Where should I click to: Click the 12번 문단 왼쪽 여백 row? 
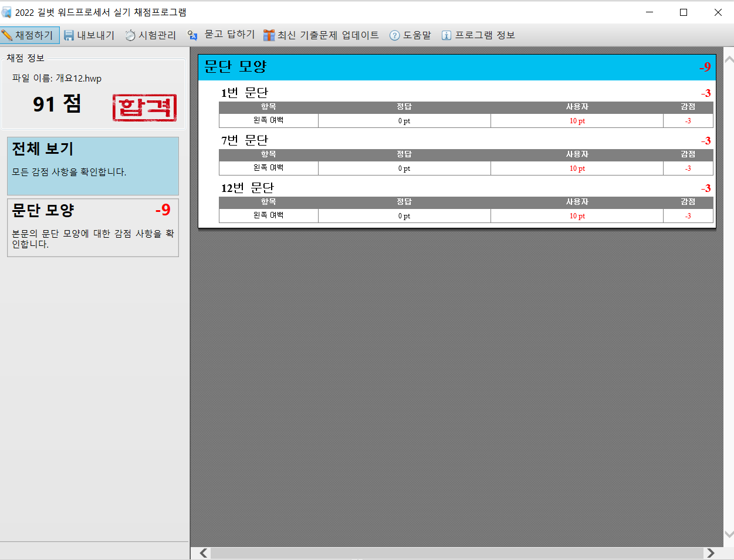(465, 216)
